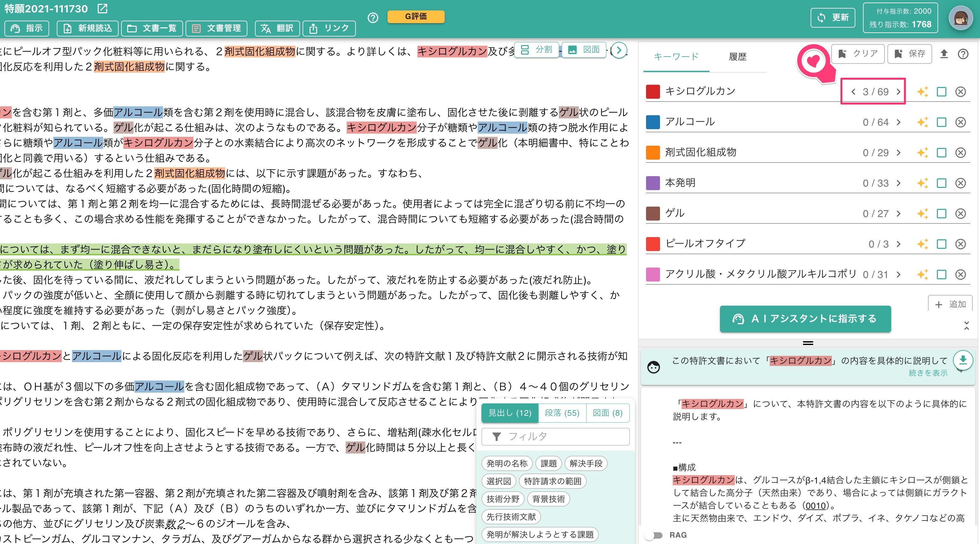Remove the ピールオフタイプ keyword
This screenshot has height=544, width=980.
[961, 244]
